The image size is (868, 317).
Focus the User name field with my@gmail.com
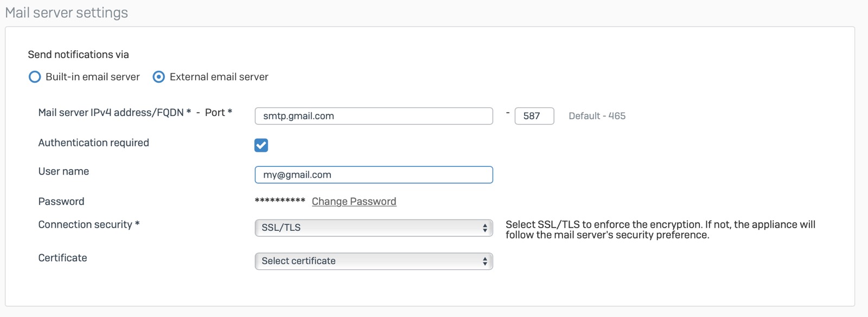[373, 175]
